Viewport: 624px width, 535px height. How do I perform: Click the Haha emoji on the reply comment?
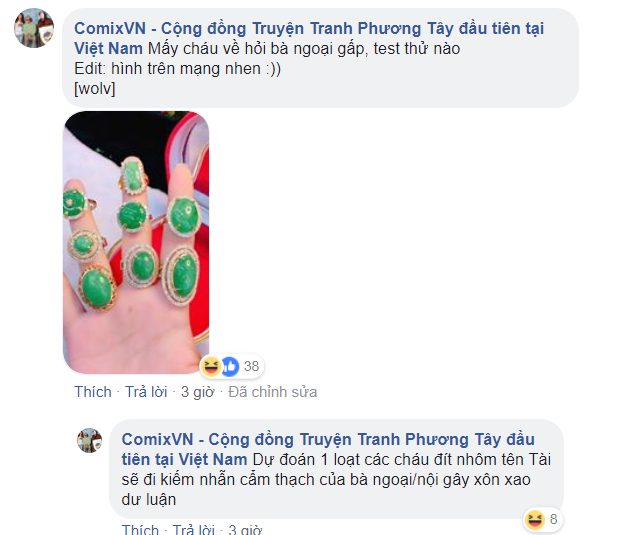[x=534, y=519]
